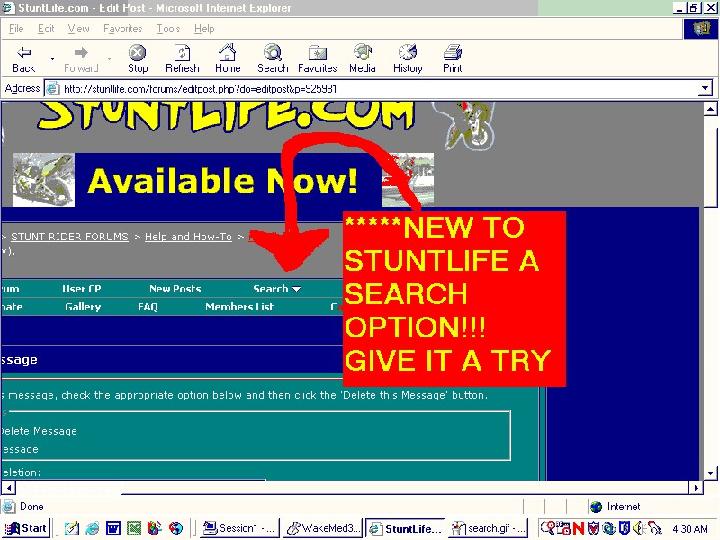Stop page loading with the Stop icon
The width and height of the screenshot is (720, 540).
pyautogui.click(x=137, y=53)
